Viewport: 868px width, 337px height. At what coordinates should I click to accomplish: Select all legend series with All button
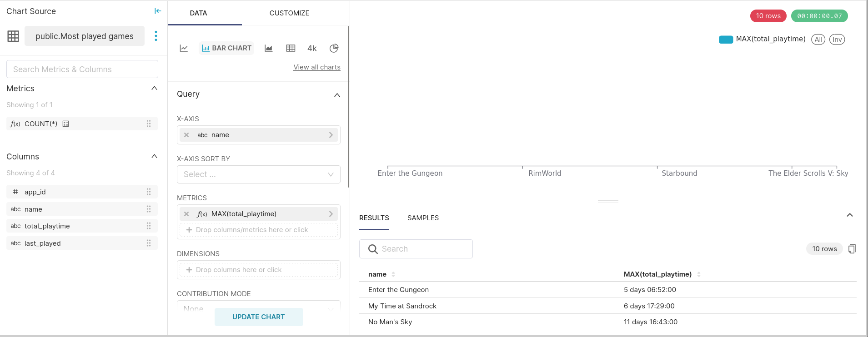818,40
